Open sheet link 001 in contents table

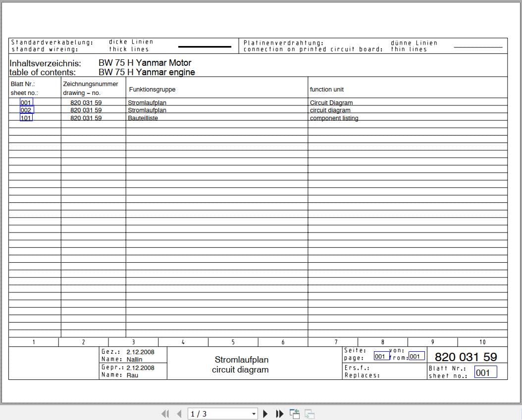click(26, 102)
